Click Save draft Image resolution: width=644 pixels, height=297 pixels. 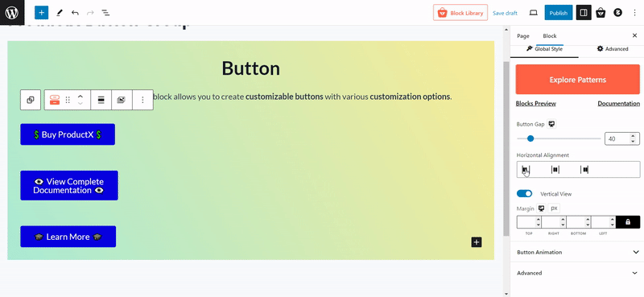[505, 13]
